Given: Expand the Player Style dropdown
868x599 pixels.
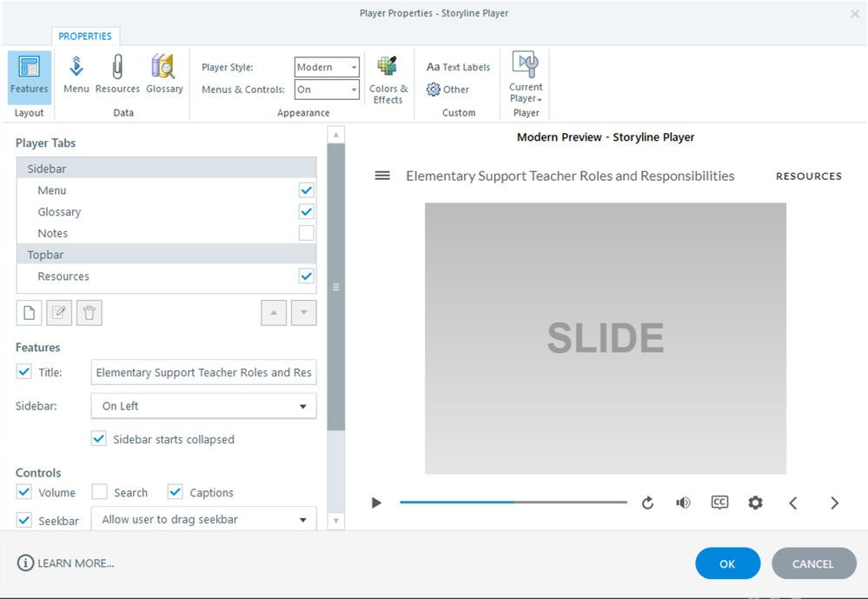Looking at the screenshot, I should click(327, 67).
